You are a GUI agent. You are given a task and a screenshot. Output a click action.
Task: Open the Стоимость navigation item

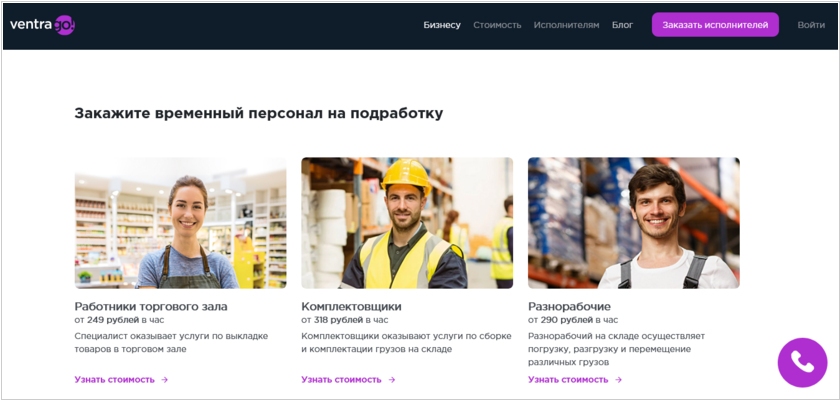click(x=497, y=25)
